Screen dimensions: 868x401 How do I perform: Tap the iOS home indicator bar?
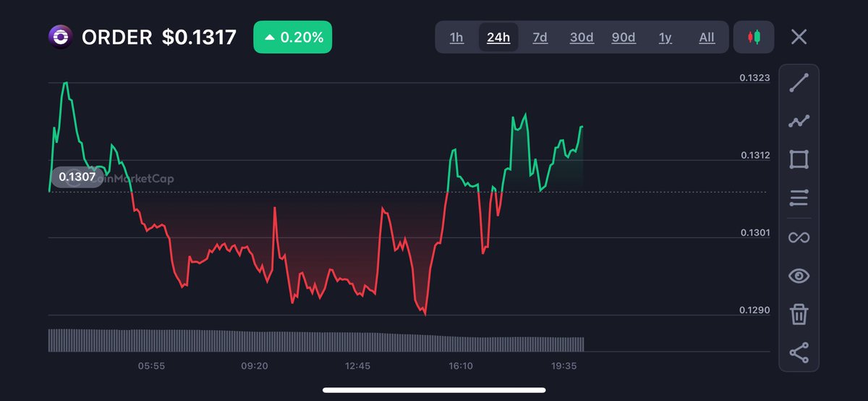click(434, 390)
